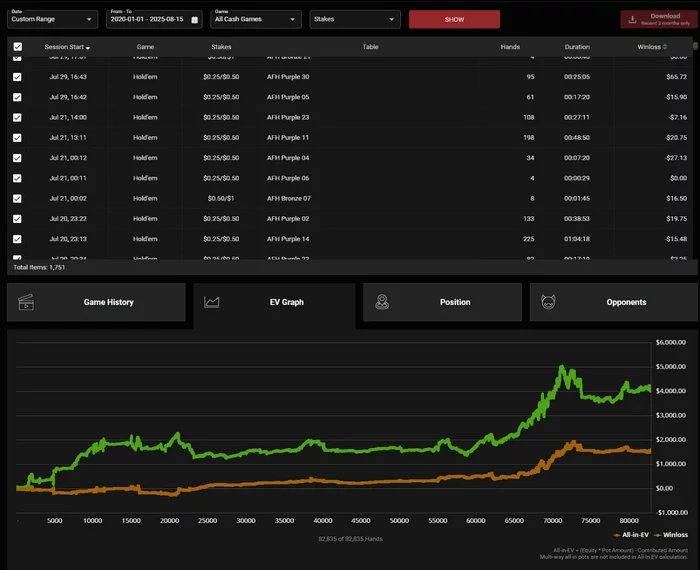Uncheck the Jul 21, 13:11 session checkbox
The width and height of the screenshot is (700, 570).
[17, 138]
